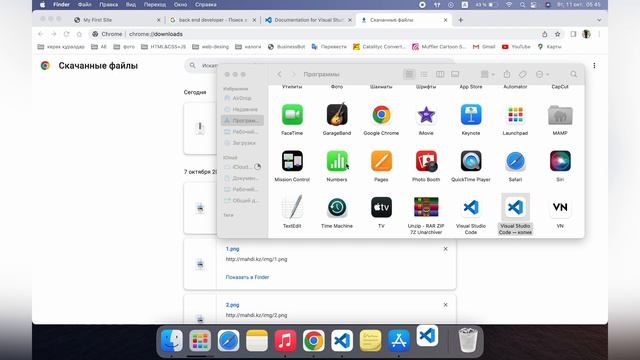Click Finder share button
The image size is (640, 360).
pos(507,74)
